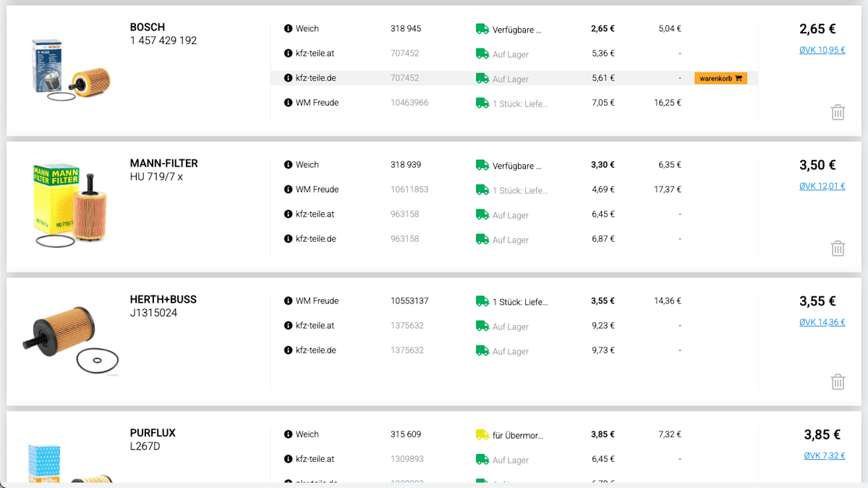Show info for WM Freude in BOSCH card

click(288, 103)
